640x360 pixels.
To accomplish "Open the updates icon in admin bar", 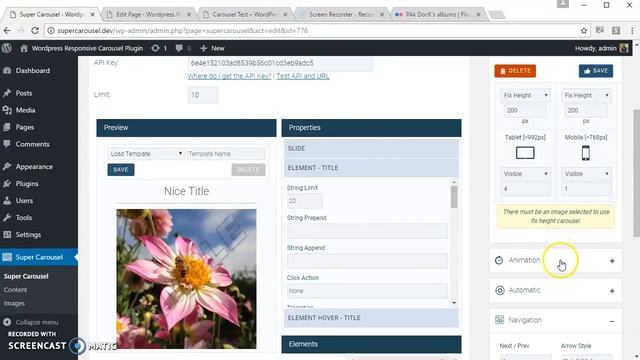I will (155, 48).
